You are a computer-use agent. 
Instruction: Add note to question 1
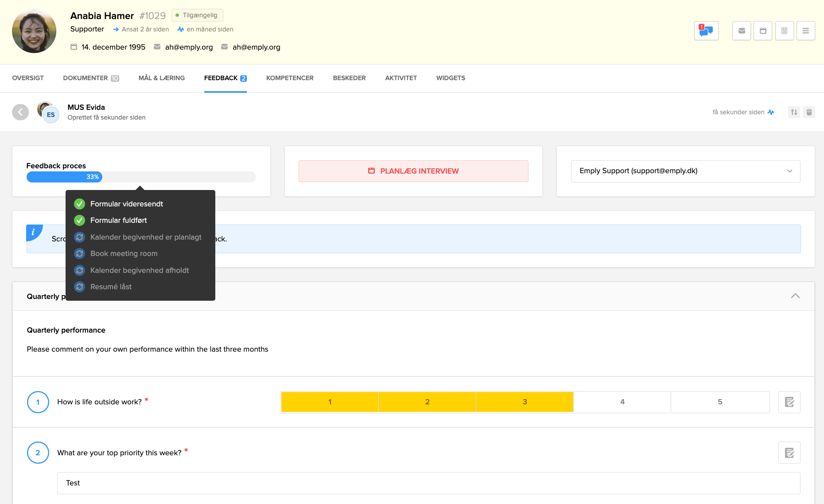[x=789, y=402]
